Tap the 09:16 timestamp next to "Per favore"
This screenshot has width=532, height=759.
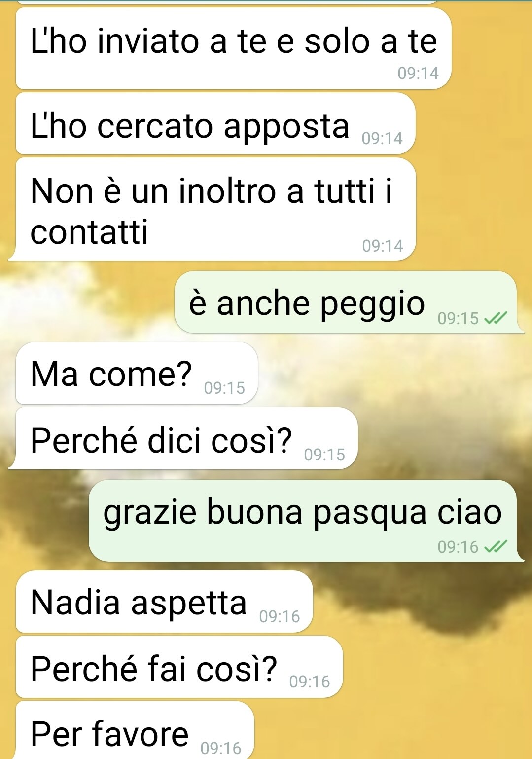(221, 748)
